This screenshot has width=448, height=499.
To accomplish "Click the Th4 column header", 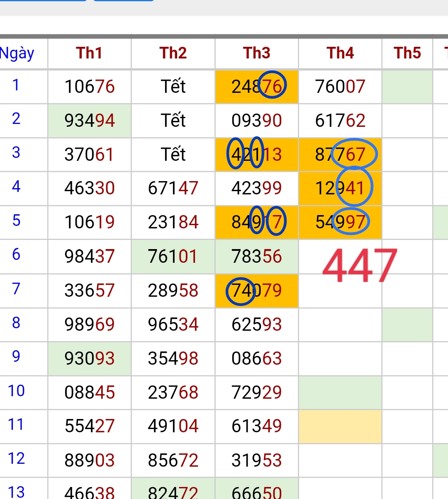I will (340, 53).
